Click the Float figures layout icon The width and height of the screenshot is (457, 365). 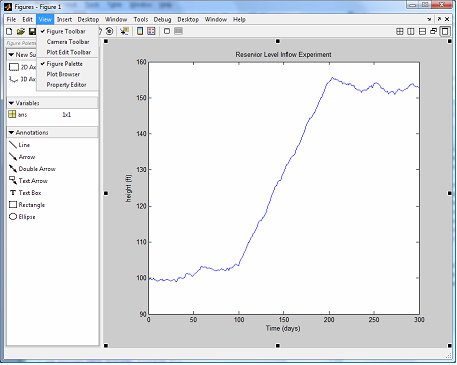click(433, 31)
